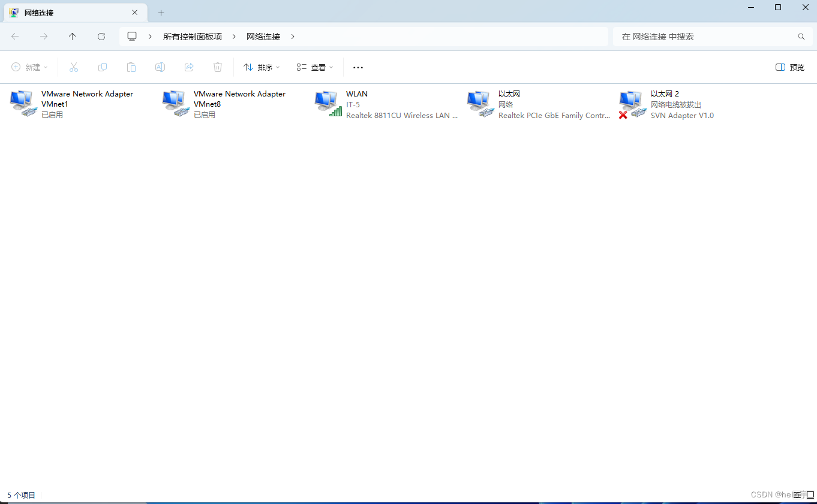Click the Paste clipboard toolbar icon
Screen dimensions: 817x504
coord(131,67)
